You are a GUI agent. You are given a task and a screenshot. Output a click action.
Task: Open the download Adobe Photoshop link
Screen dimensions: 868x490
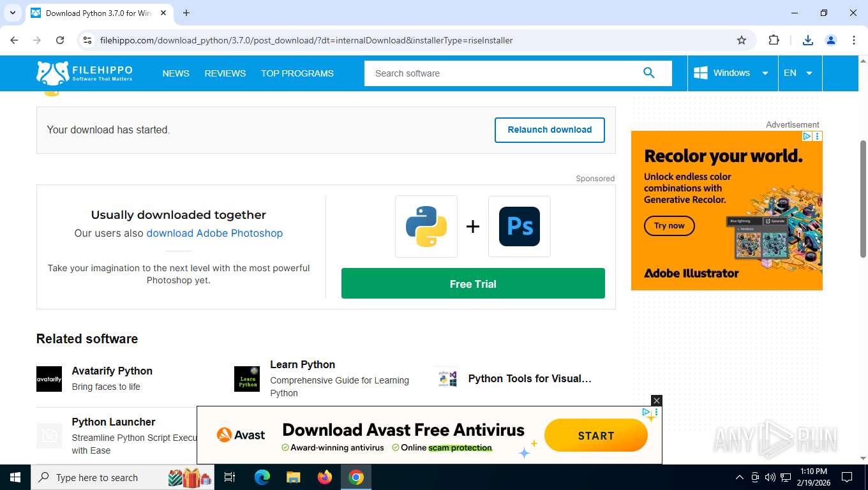pos(214,233)
